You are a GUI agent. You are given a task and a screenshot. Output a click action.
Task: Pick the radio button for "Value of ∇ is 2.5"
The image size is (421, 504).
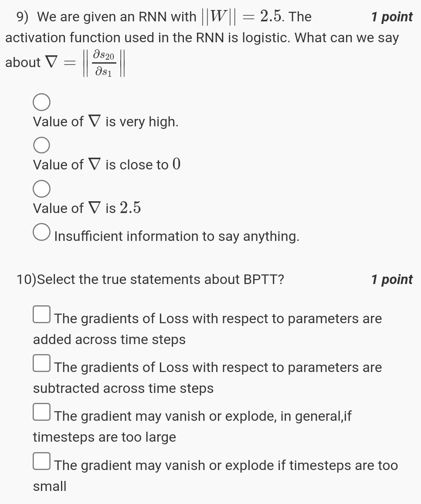(41, 189)
